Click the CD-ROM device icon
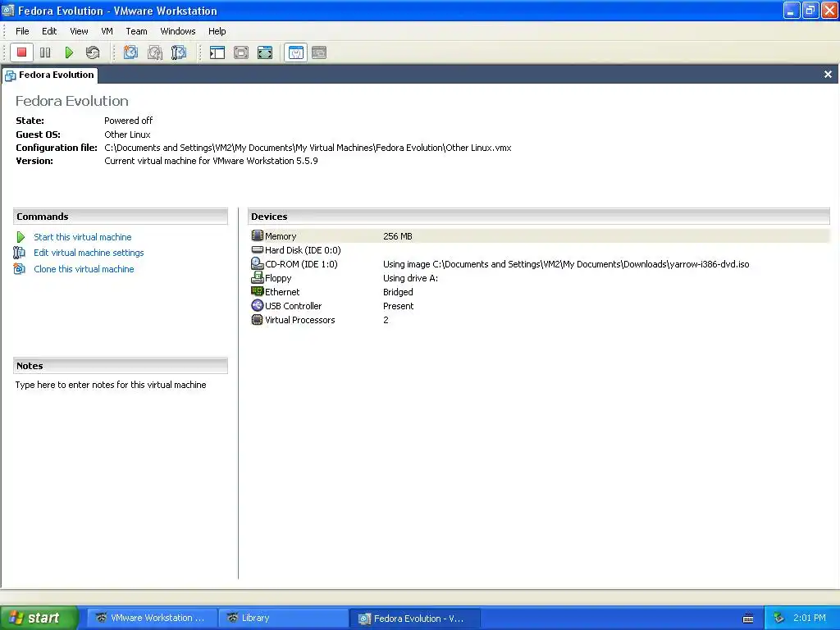 pyautogui.click(x=257, y=263)
